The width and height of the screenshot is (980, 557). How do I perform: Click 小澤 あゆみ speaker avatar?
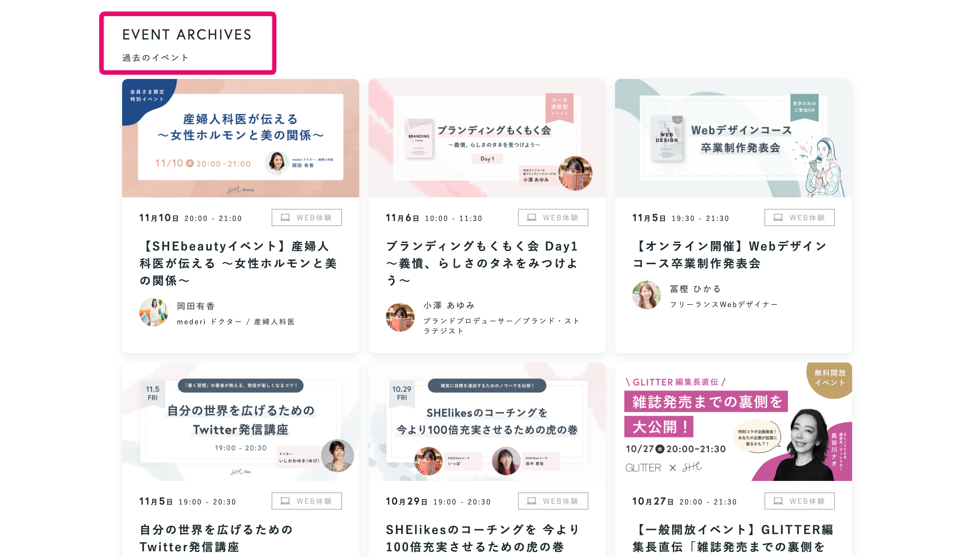coord(400,317)
